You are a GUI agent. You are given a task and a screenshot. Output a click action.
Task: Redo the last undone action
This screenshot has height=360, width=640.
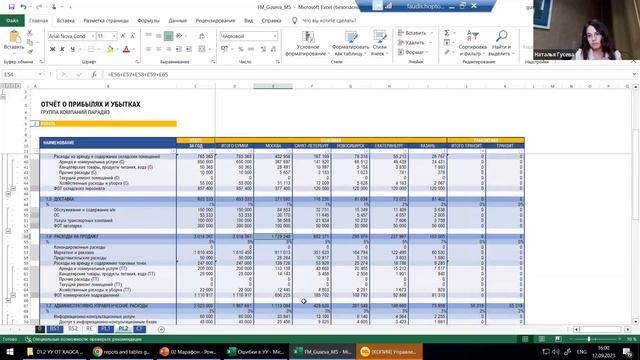pyautogui.click(x=39, y=7)
